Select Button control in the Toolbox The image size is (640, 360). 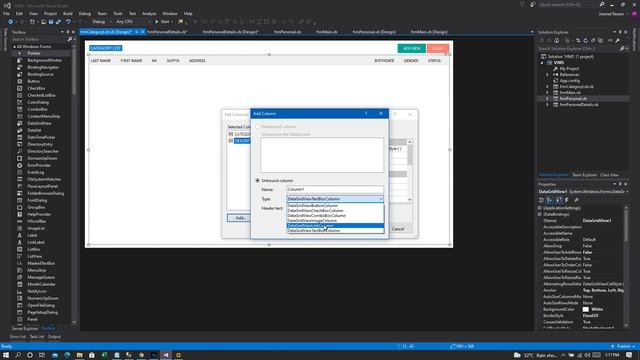click(x=33, y=81)
